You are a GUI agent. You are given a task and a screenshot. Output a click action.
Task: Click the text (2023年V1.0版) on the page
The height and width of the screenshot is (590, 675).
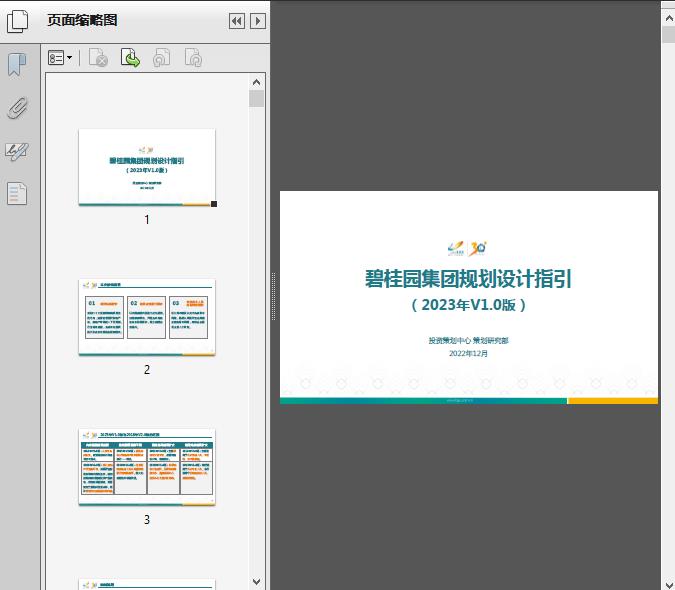tap(468, 305)
